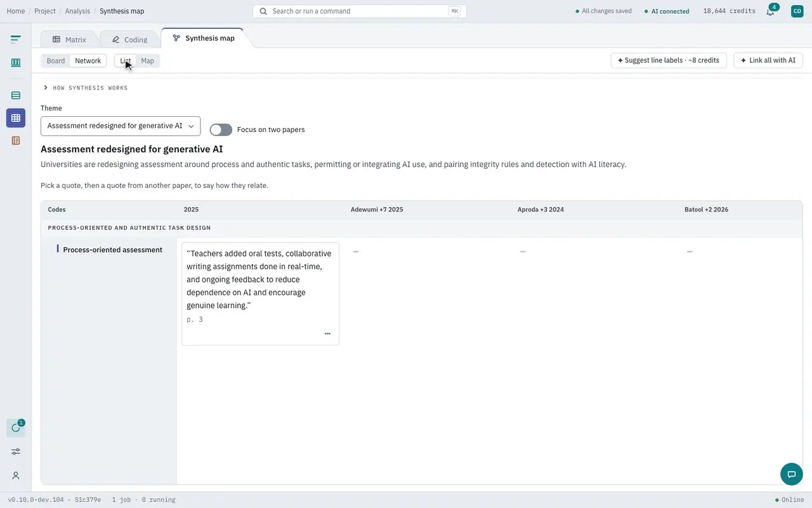Go to Project breadcrumb

click(45, 11)
